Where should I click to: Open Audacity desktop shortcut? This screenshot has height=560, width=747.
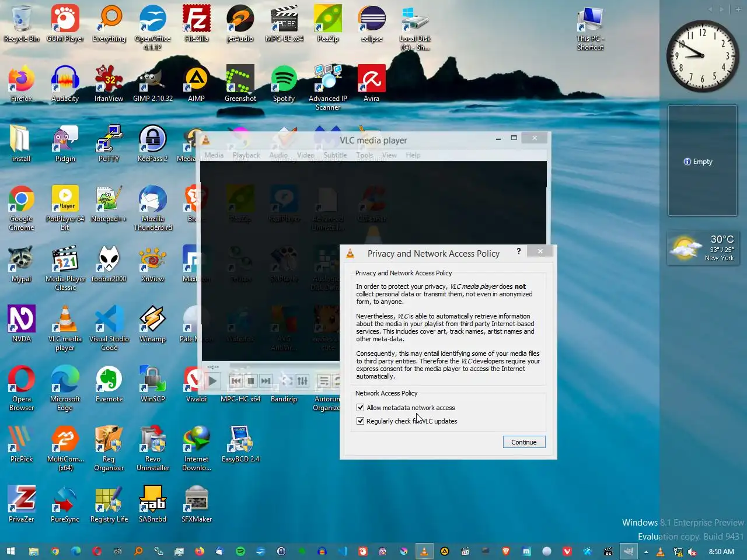[x=65, y=84]
